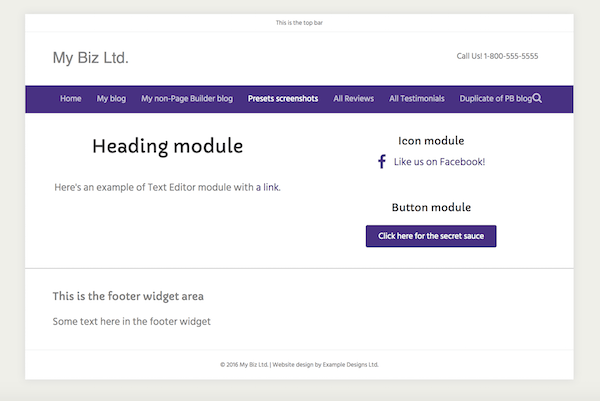Click the secret sauce button
This screenshot has height=401, width=600.
[x=431, y=236]
